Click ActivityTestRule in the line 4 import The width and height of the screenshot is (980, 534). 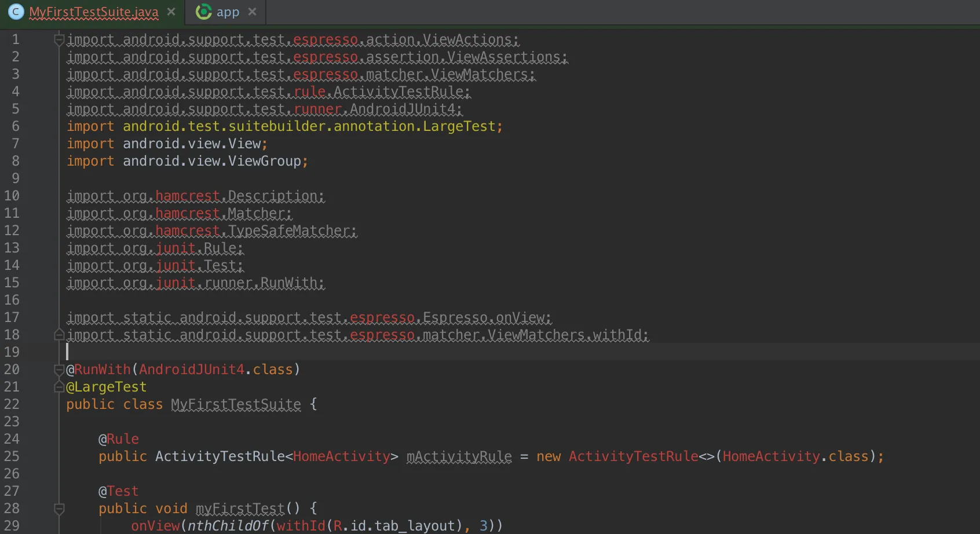click(x=398, y=92)
